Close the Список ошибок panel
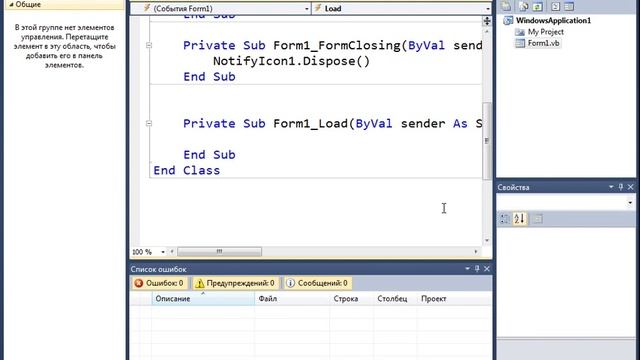 (x=487, y=269)
